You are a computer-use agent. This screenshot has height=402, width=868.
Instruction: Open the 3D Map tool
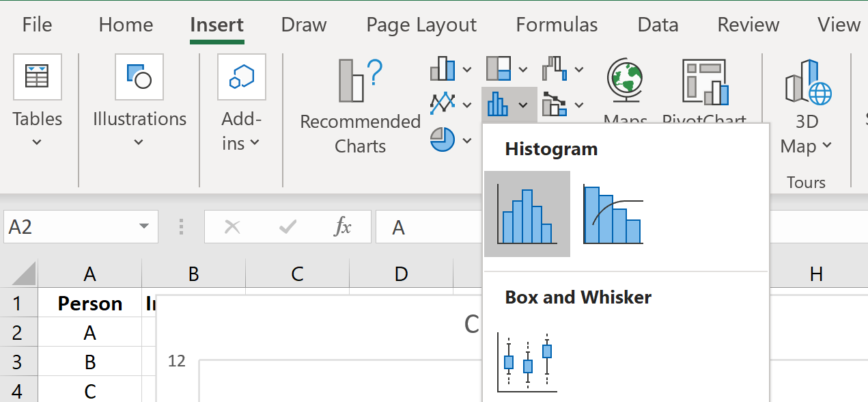pos(807,106)
